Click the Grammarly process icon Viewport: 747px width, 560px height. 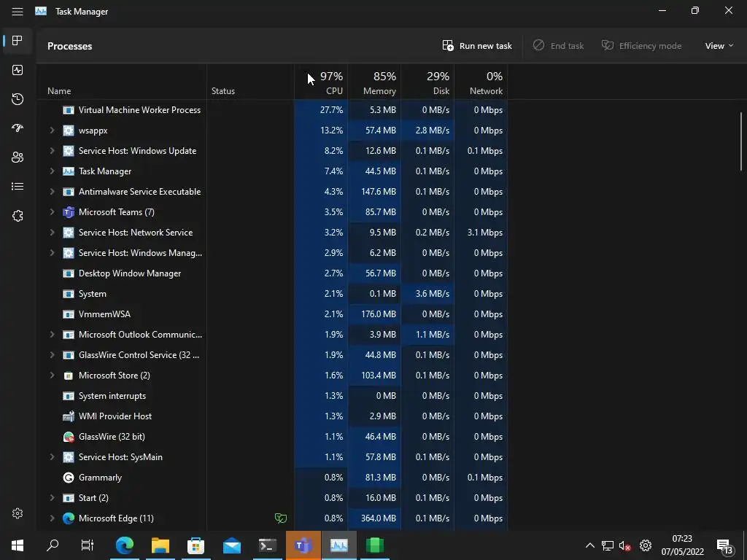point(68,478)
